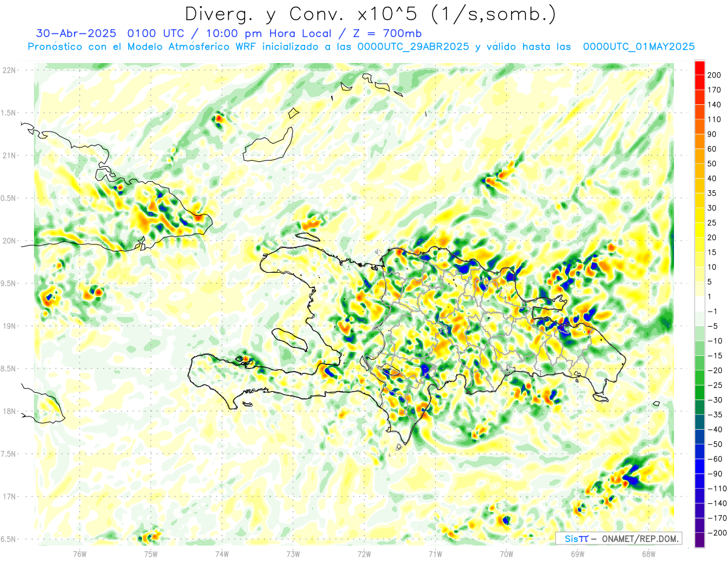This screenshot has width=728, height=562.
Task: Click the 68W longitude label
Action: coord(649,554)
